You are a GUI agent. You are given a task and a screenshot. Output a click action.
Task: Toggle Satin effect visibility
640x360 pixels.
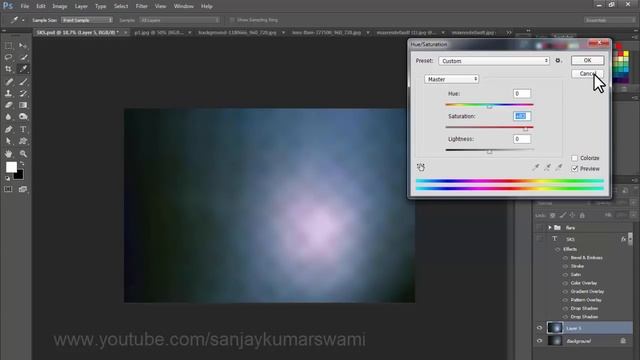(x=565, y=275)
